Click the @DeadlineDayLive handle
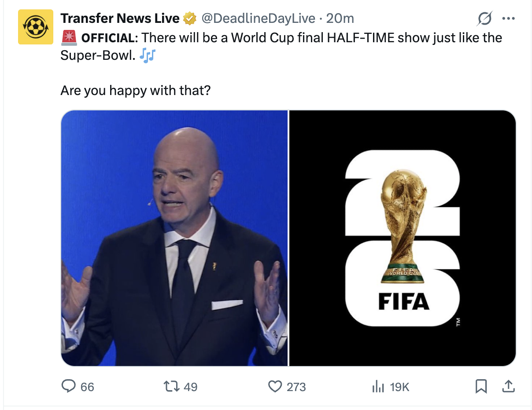The width and height of the screenshot is (532, 410). [258, 18]
